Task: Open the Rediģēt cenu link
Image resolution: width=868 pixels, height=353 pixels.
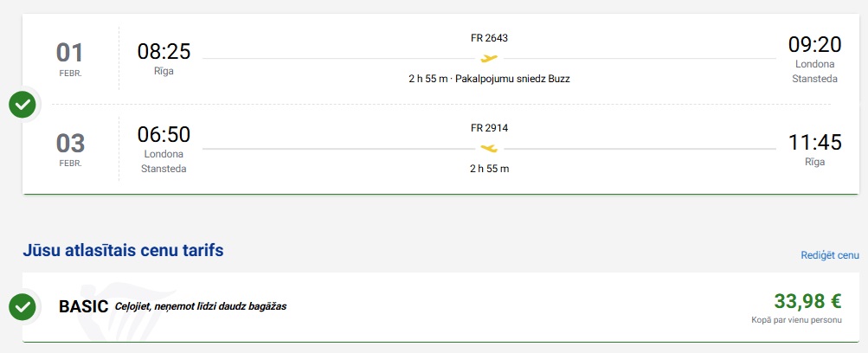Action: coord(830,255)
